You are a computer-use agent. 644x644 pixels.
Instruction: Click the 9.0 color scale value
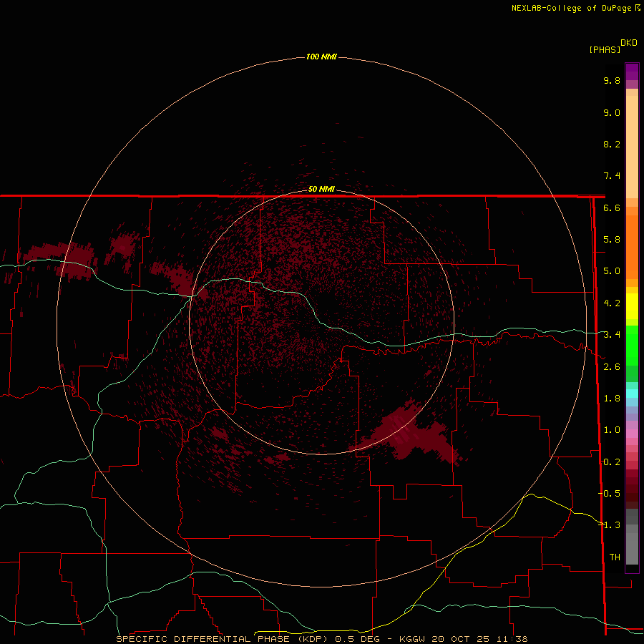point(612,113)
